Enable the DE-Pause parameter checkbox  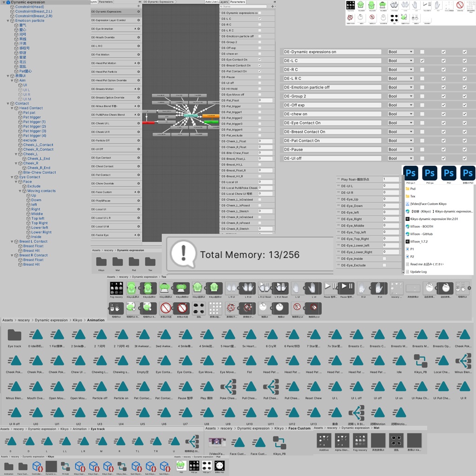tap(422, 149)
